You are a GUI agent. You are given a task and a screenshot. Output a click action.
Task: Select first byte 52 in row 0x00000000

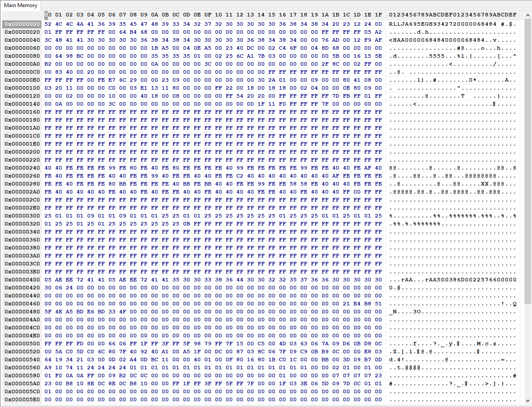tap(48, 24)
